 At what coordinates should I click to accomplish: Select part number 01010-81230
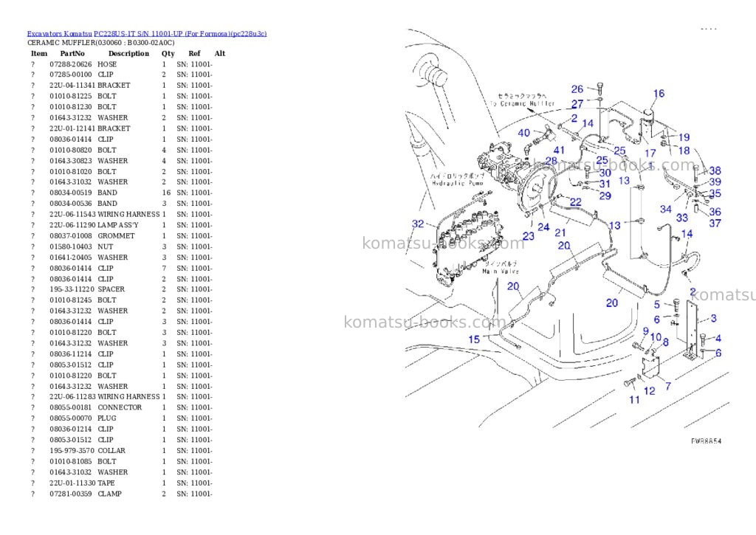70,107
